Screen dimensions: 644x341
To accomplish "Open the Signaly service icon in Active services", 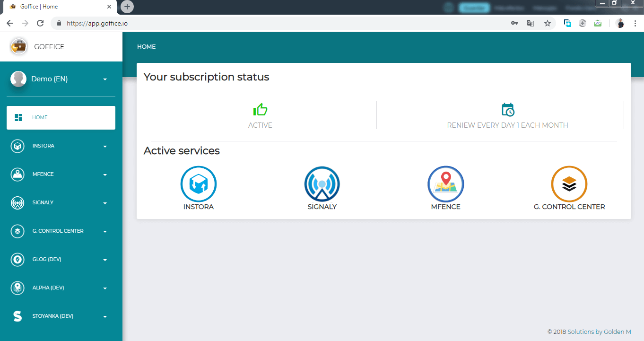I will (x=322, y=184).
